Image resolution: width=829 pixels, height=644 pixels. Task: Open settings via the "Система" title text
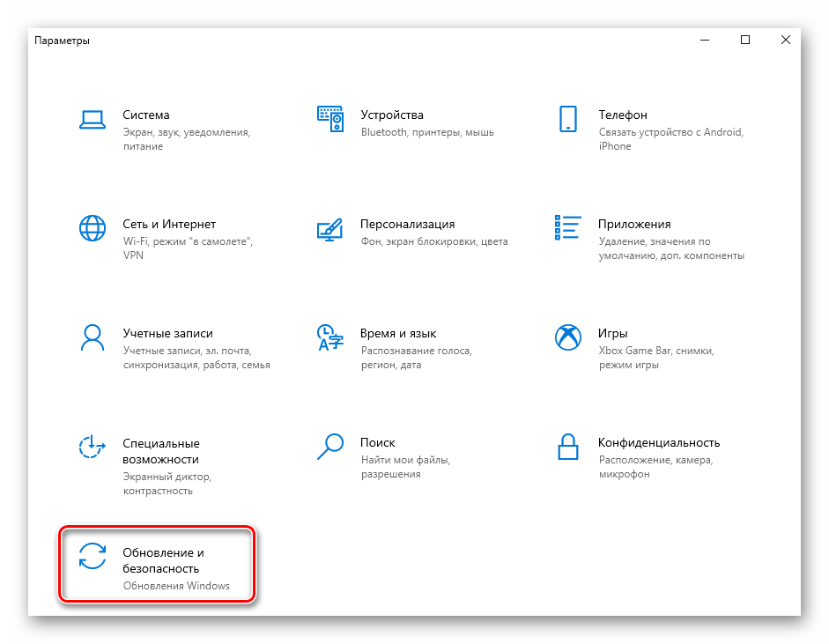coord(146,115)
